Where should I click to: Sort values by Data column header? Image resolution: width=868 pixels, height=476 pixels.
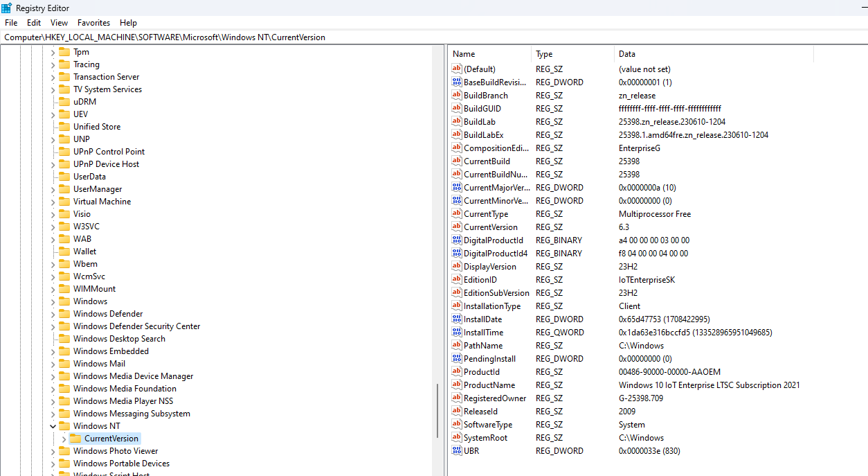click(x=714, y=54)
